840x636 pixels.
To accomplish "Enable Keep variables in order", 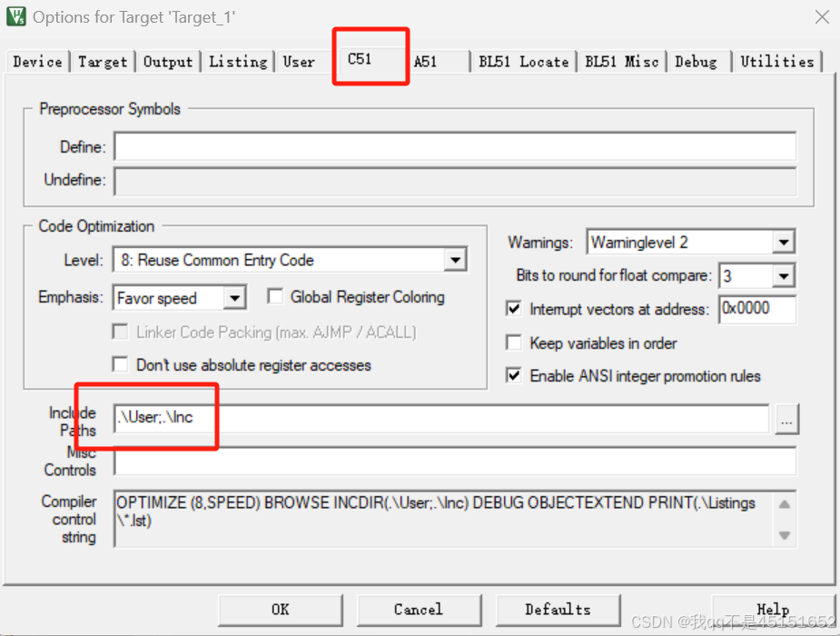I will 514,343.
